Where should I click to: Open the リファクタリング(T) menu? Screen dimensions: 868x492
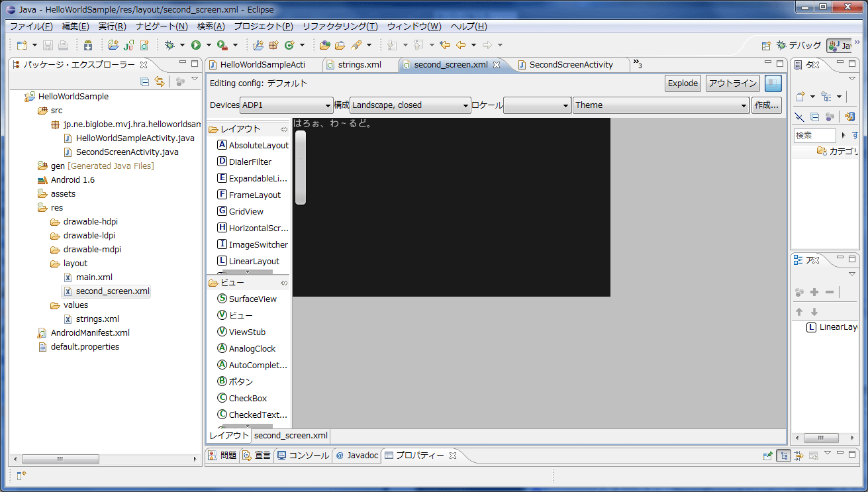point(340,26)
